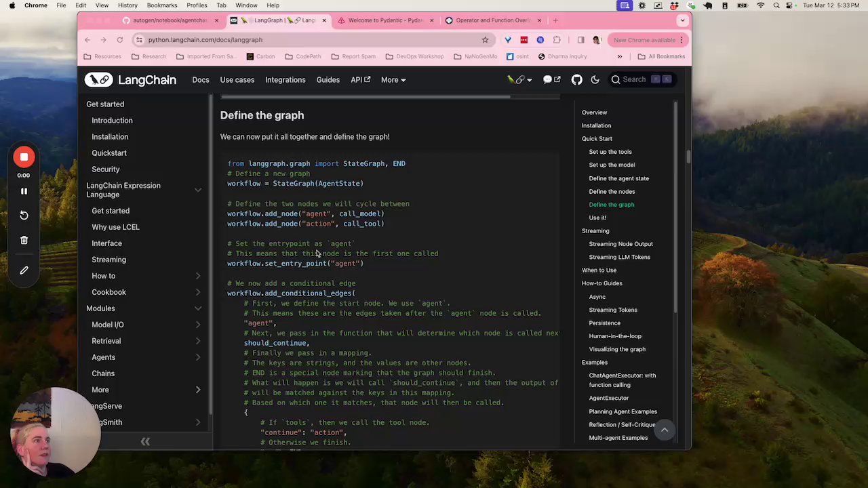
Task: Click the table of contents scrollbar
Action: pos(675,207)
